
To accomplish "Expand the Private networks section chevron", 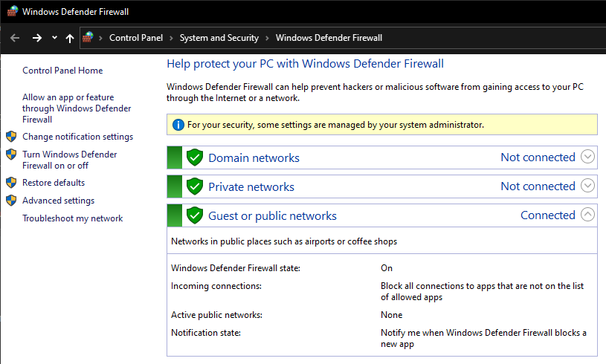I will point(587,186).
